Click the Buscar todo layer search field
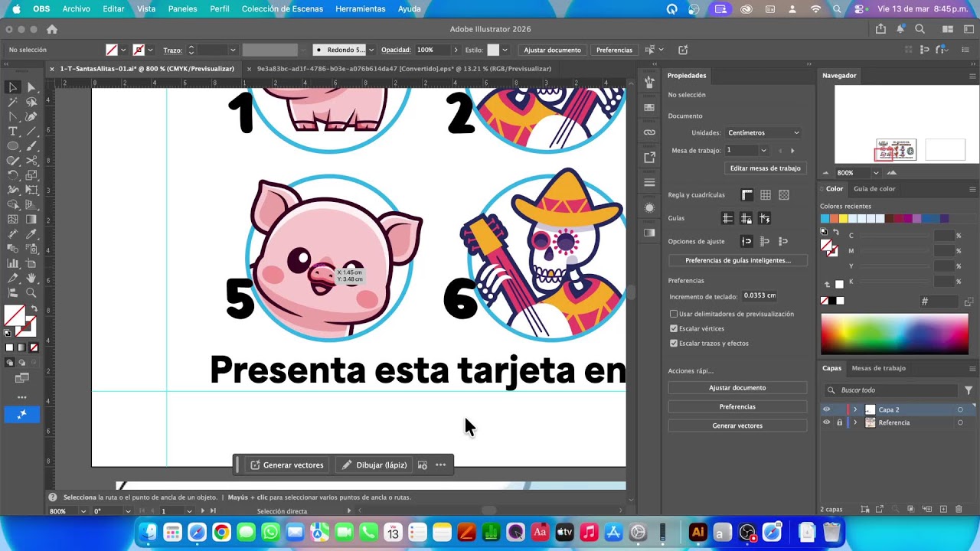Viewport: 980px width, 551px height. [890, 390]
